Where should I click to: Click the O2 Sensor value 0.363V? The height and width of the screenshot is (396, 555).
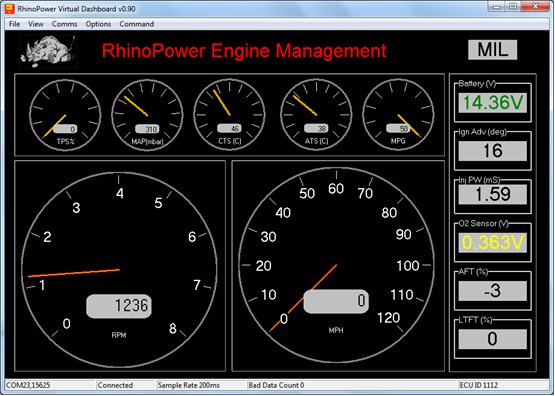pos(492,243)
